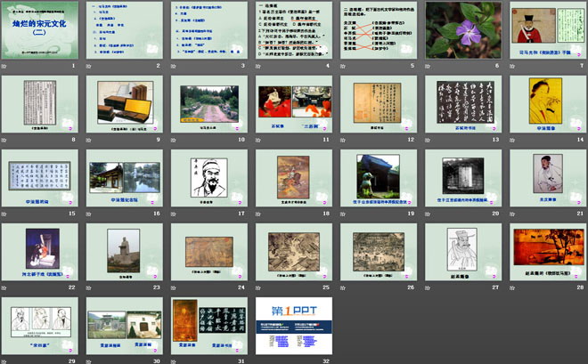Screen dimensions: 588x364
Task: Open slide 19 showing the statue by a building
Action: tap(378, 177)
